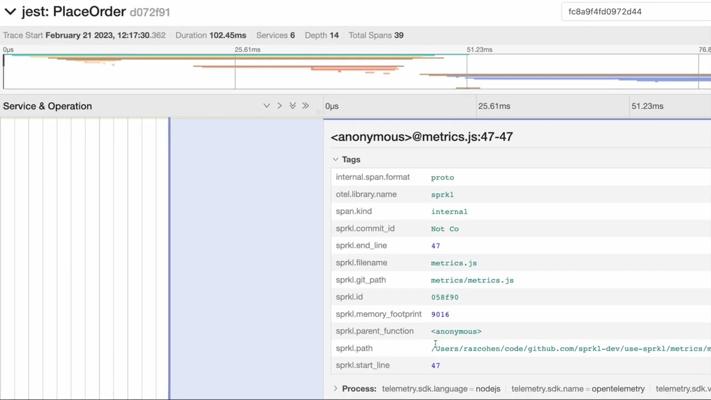
Task: Select the otel.library.name row
Action: (521, 195)
